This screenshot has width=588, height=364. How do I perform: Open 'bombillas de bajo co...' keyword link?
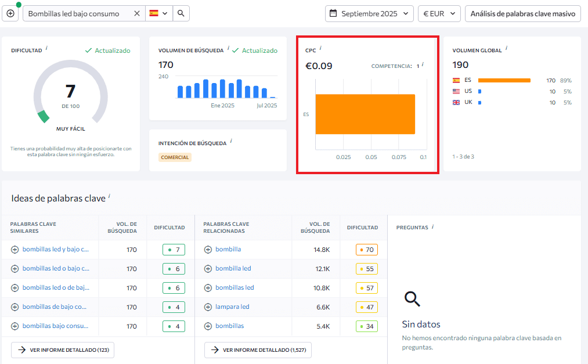click(x=55, y=307)
